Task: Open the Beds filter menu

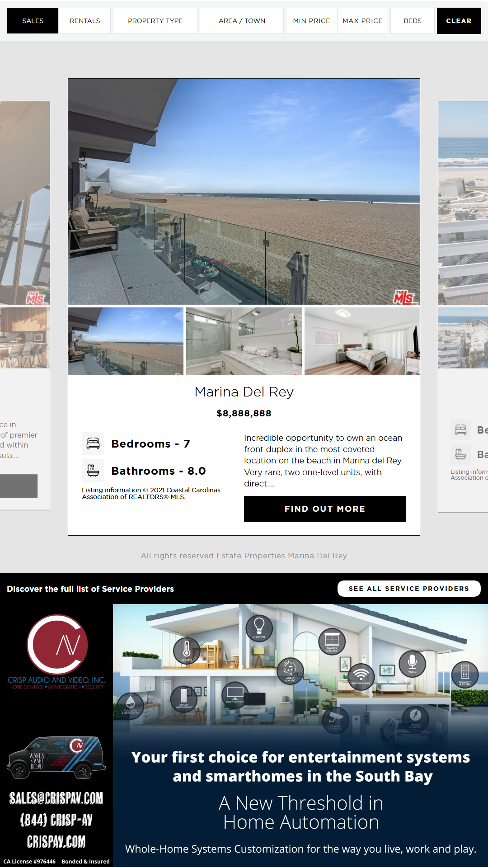Action: tap(413, 21)
